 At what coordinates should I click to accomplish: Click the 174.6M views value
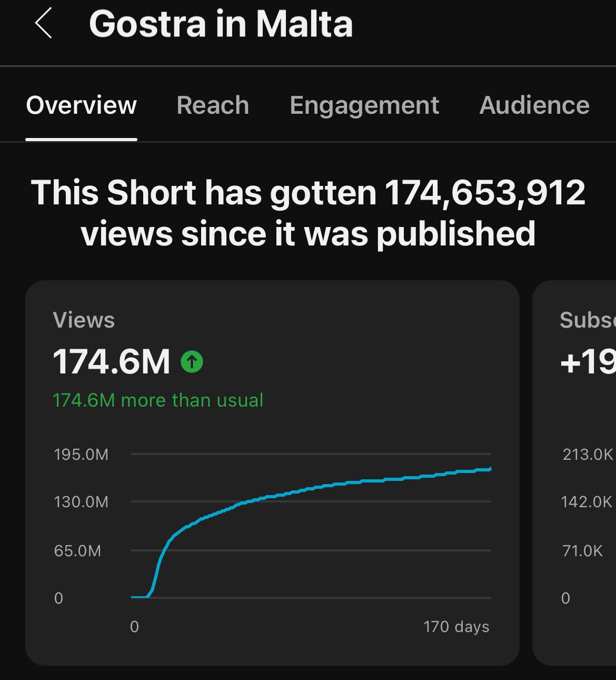[111, 362]
